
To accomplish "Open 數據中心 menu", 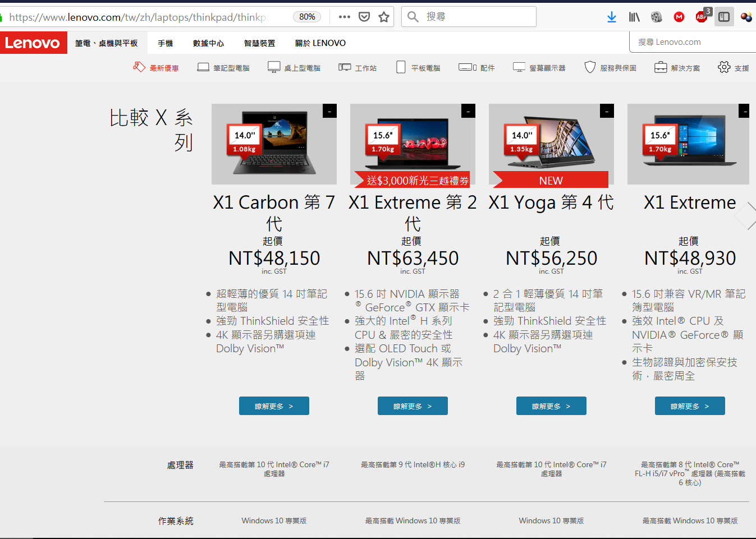I will point(208,43).
